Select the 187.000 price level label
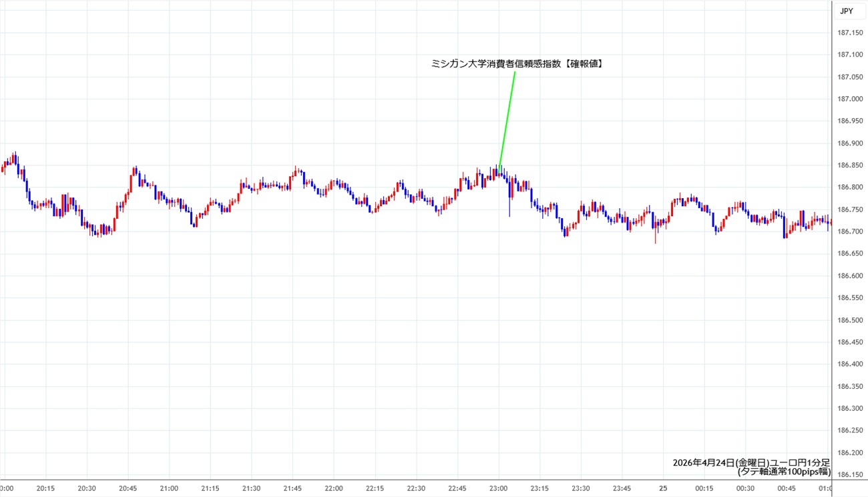Screen dimensions: 868x497 click(850, 99)
